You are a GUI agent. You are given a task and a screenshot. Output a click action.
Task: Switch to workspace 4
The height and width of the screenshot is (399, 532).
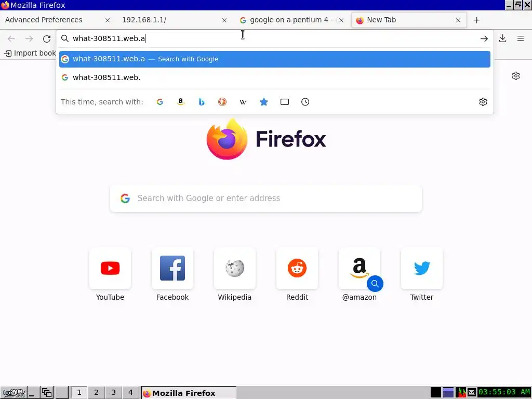tap(130, 393)
